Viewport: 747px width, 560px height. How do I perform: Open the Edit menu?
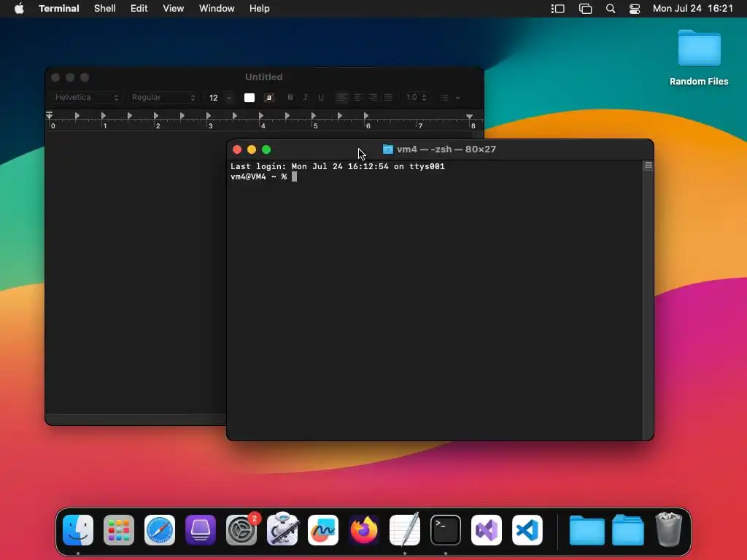click(x=139, y=9)
